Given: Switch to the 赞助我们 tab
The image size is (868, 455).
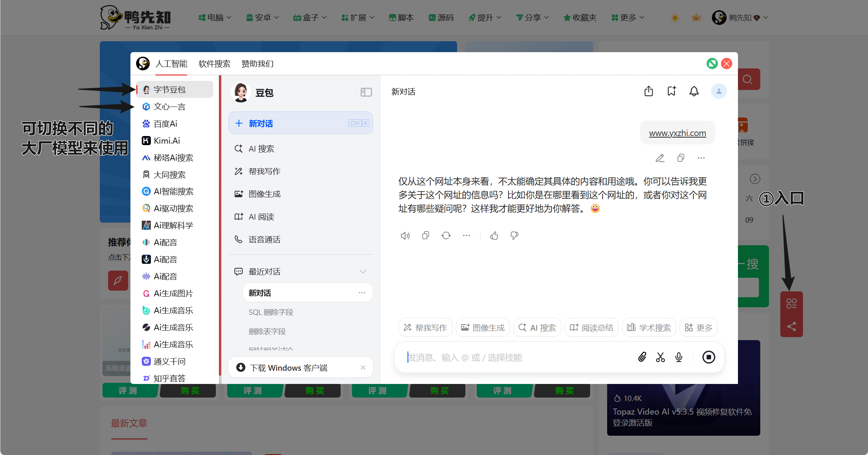Looking at the screenshot, I should [x=257, y=64].
